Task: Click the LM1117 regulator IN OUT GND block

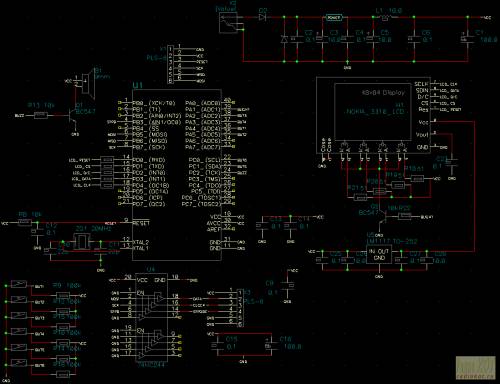Action: point(379,255)
